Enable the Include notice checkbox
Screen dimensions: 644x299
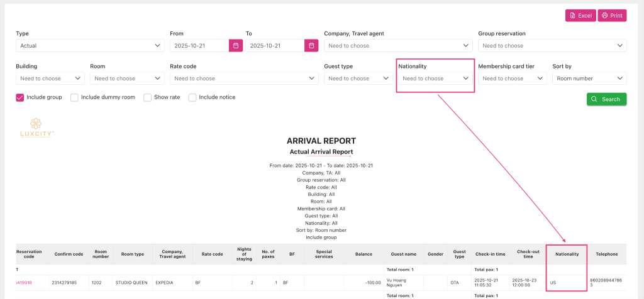[192, 97]
